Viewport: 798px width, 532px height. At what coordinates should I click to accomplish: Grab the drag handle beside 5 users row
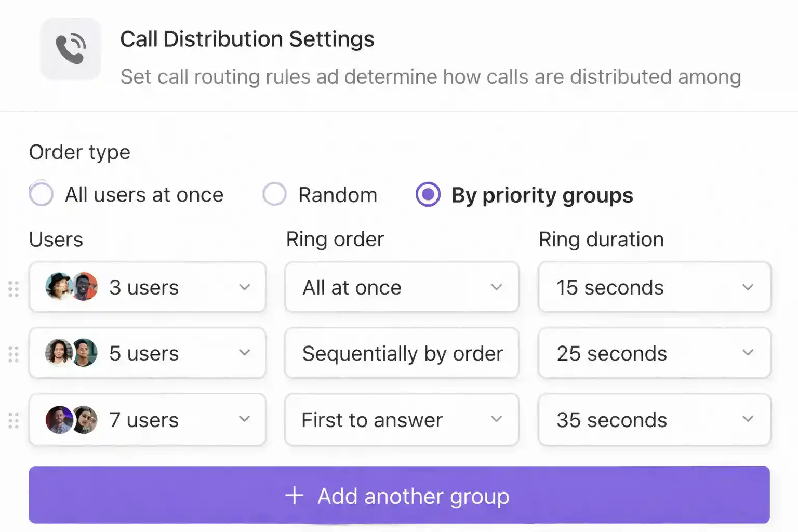tap(14, 354)
